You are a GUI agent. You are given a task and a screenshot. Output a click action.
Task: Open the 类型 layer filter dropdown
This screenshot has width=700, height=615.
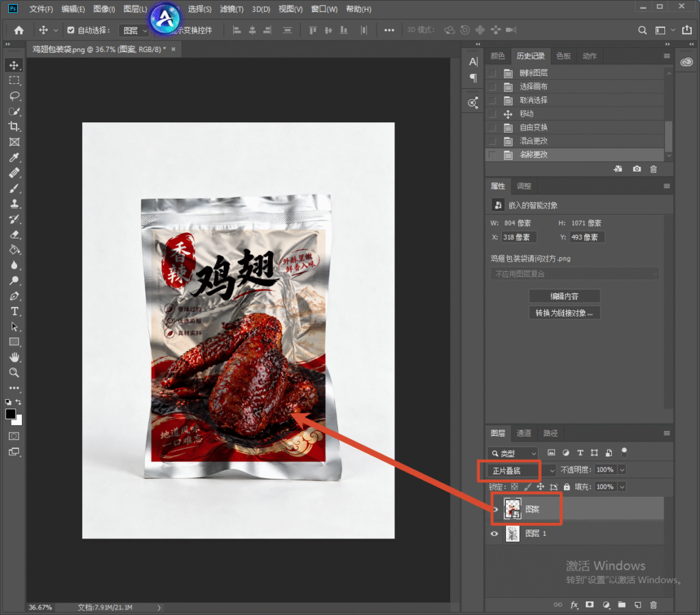pos(513,454)
